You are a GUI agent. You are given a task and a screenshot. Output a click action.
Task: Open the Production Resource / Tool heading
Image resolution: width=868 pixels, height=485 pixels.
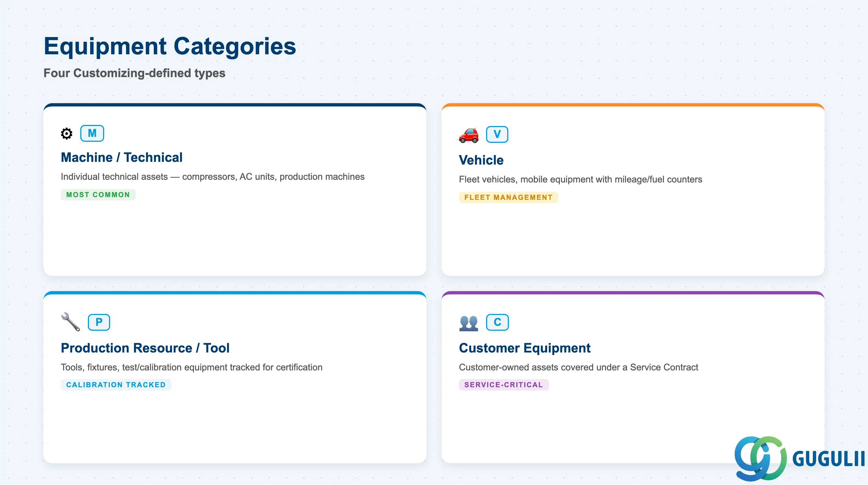145,348
